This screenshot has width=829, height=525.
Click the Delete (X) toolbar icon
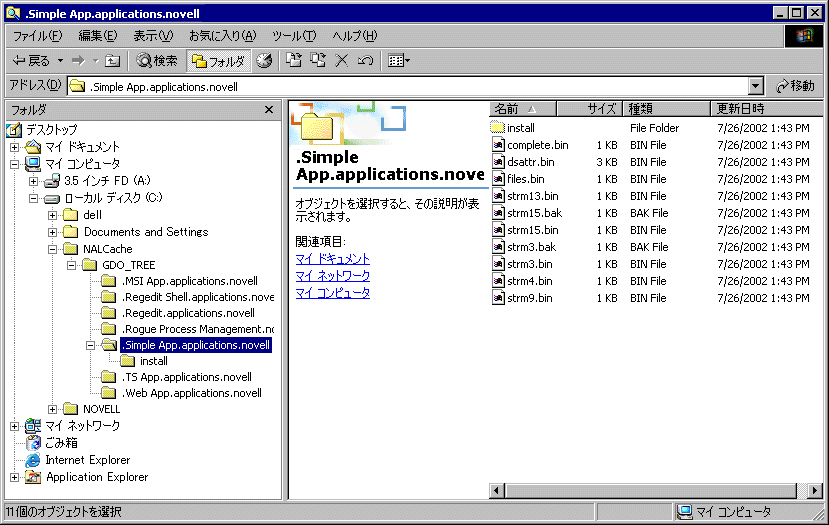[x=342, y=61]
